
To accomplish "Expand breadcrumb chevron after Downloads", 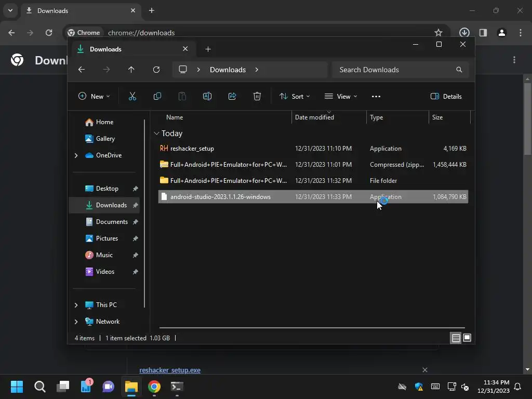I will pos(257,70).
